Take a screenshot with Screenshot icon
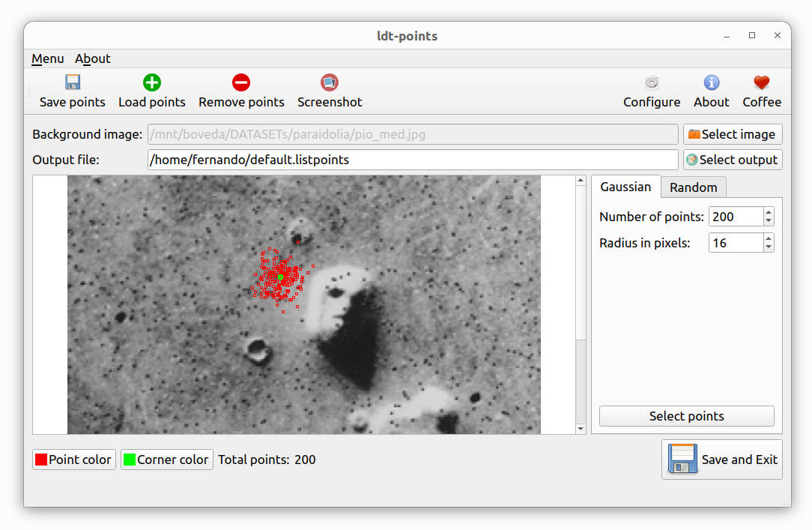Image resolution: width=812 pixels, height=530 pixels. (330, 82)
